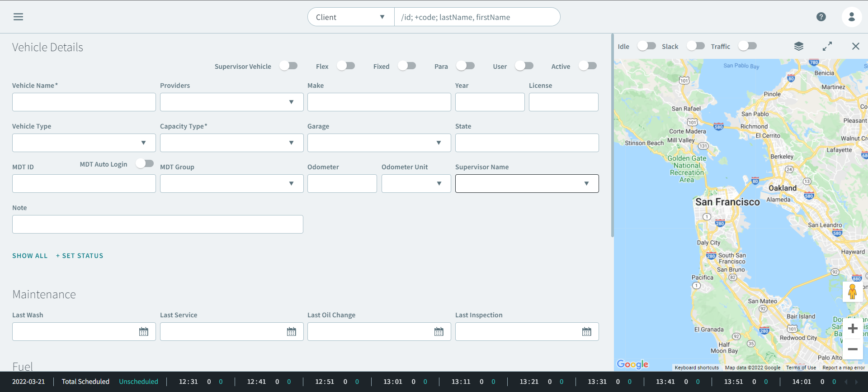This screenshot has width=868, height=392.
Task: Open the Last Inspection calendar picker
Action: (586, 332)
